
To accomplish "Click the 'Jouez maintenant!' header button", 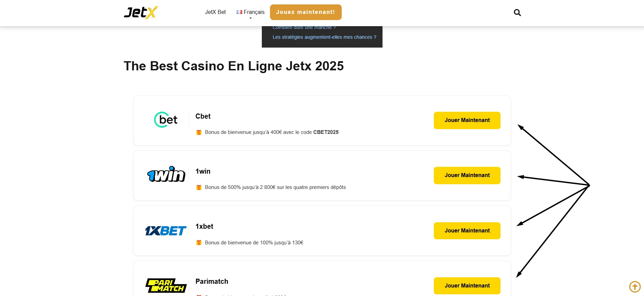I will 305,12.
